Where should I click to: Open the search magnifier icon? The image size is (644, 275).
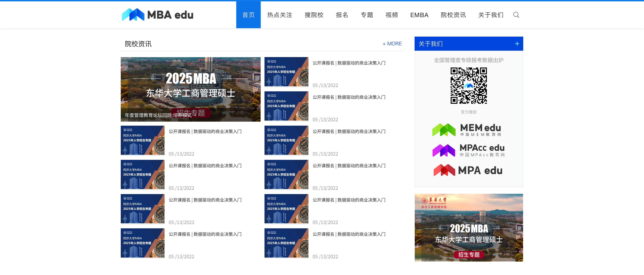(516, 15)
